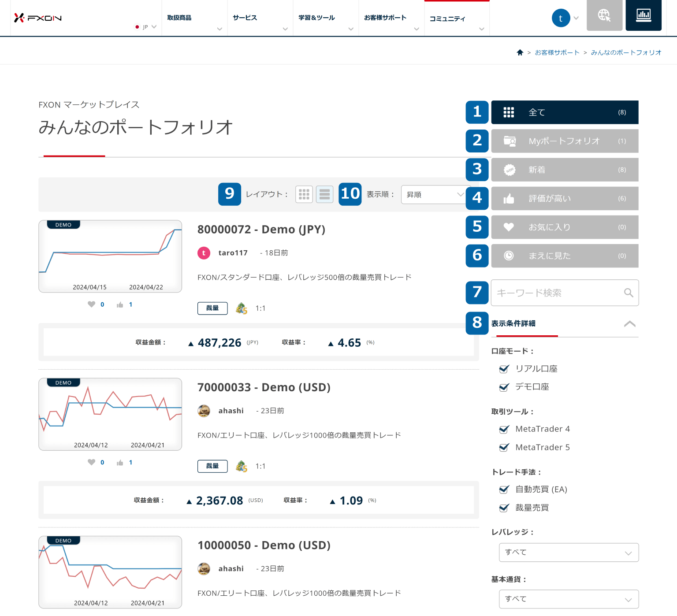Image resolution: width=677 pixels, height=616 pixels.
Task: Switch to grid layout view
Action: (x=304, y=194)
